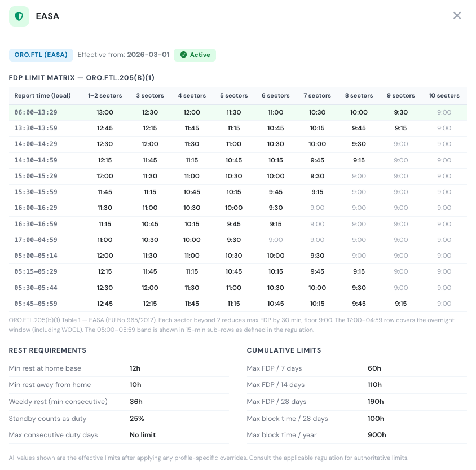Click the Max block time / 28 days value
Screen dimensions: 476x470
click(x=376, y=419)
